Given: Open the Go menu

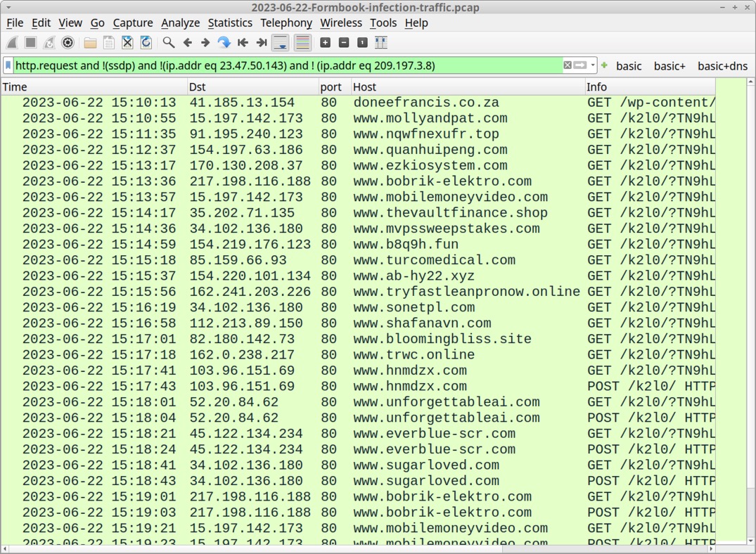Looking at the screenshot, I should pyautogui.click(x=97, y=22).
